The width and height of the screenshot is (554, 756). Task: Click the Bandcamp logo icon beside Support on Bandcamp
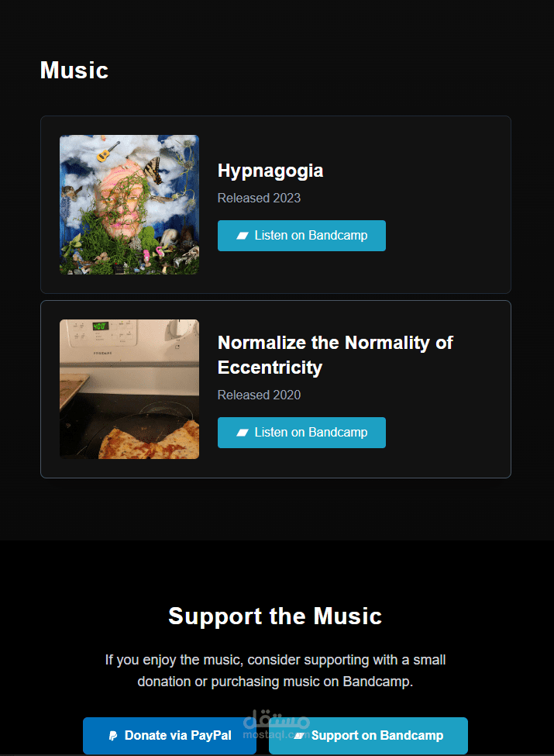tap(300, 736)
